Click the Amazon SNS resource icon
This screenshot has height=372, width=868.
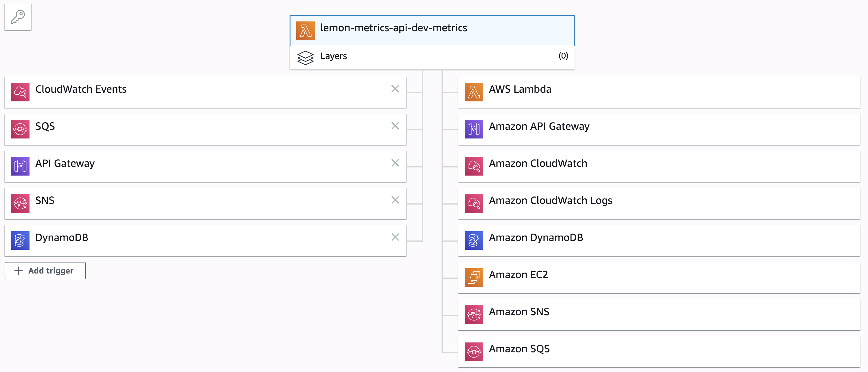coord(474,315)
